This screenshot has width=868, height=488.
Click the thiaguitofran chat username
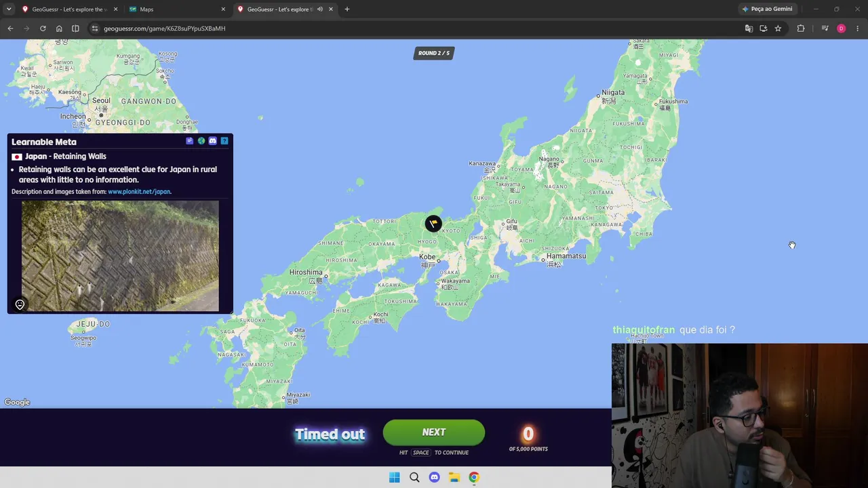click(x=644, y=330)
